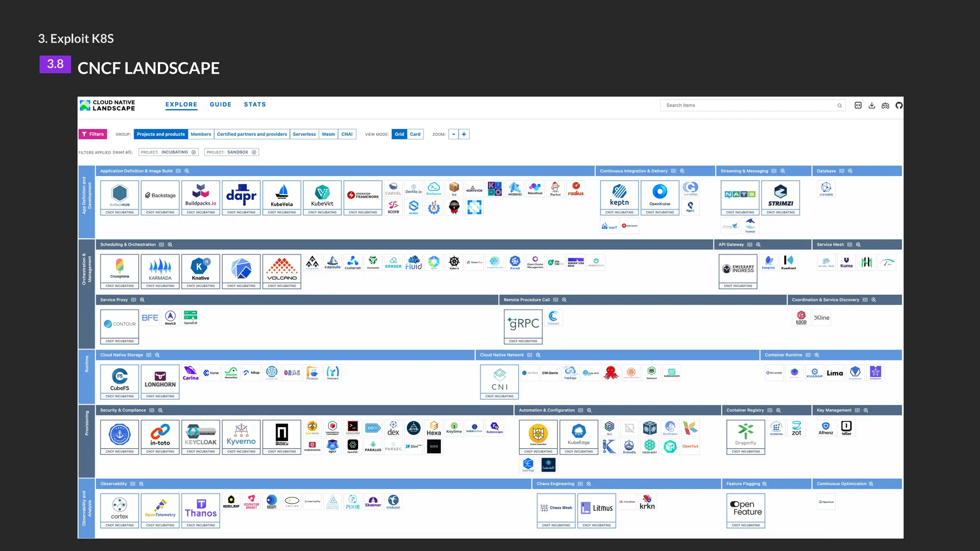Increase zoom with plus button
980x551 pixels.
click(464, 134)
